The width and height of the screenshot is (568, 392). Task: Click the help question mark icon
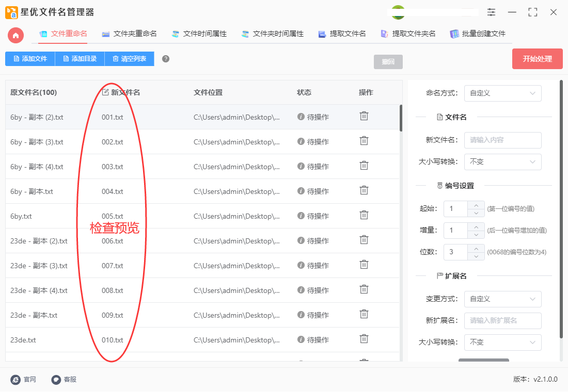[x=165, y=58]
